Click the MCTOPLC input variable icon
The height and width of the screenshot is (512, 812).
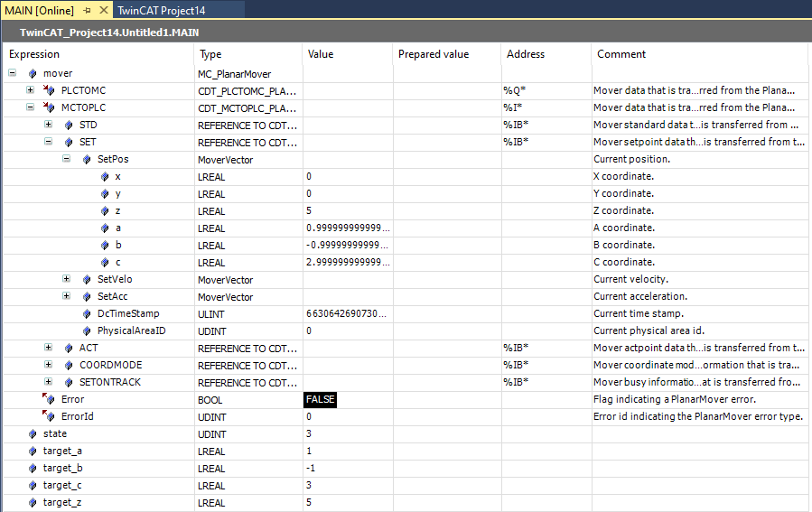(x=49, y=107)
